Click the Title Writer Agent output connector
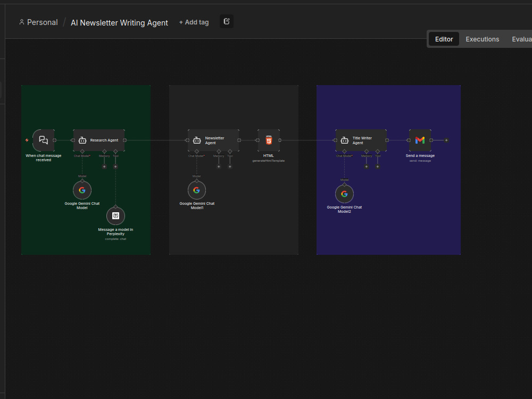This screenshot has width=532, height=399. click(387, 140)
